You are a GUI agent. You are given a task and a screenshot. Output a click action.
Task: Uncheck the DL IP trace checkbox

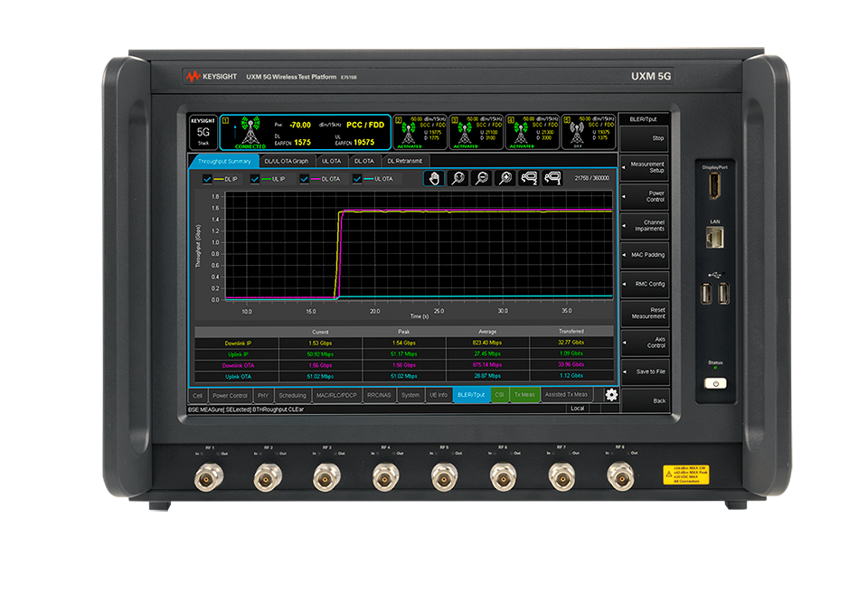(207, 179)
